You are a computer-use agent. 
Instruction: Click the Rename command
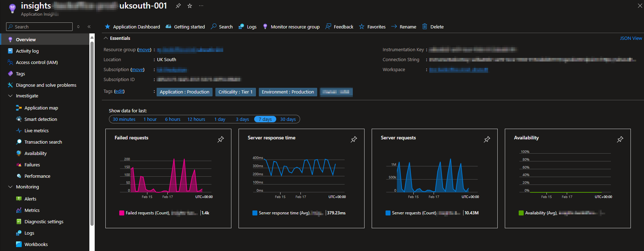click(x=404, y=27)
